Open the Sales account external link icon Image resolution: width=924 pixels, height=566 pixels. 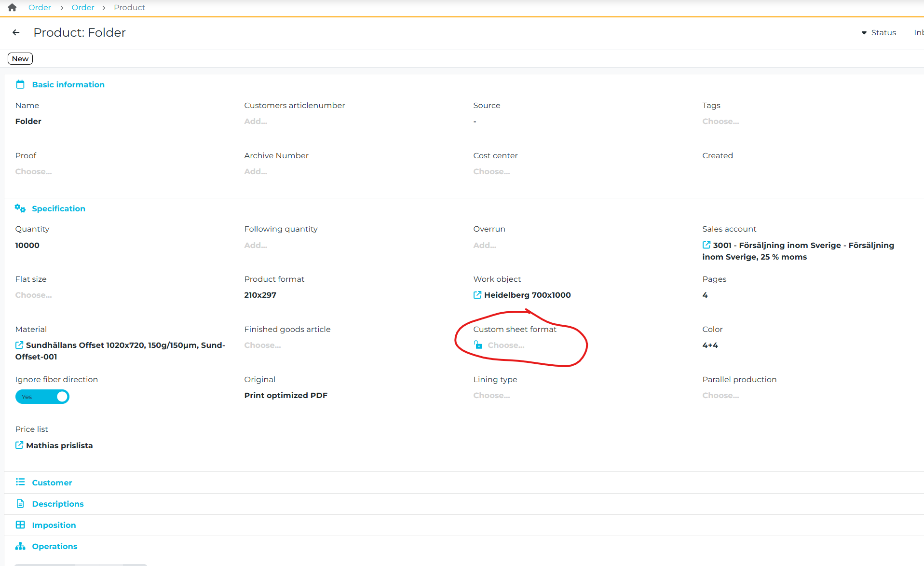point(706,245)
